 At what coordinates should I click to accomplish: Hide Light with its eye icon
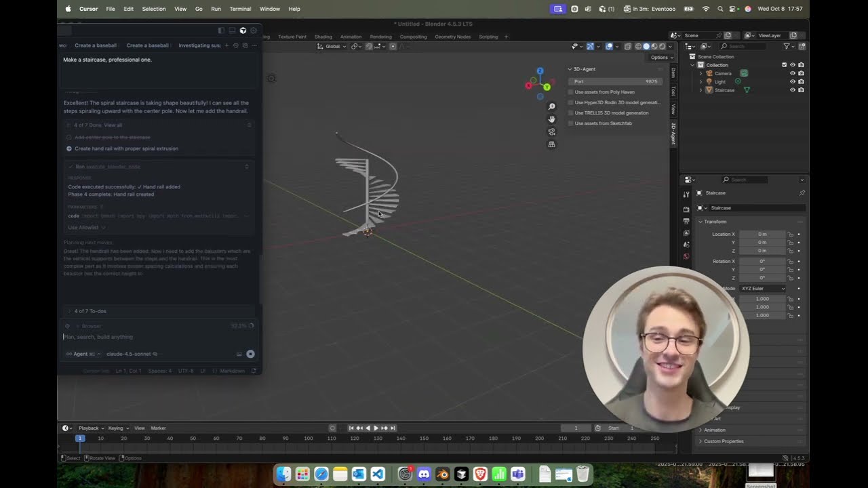click(x=793, y=81)
